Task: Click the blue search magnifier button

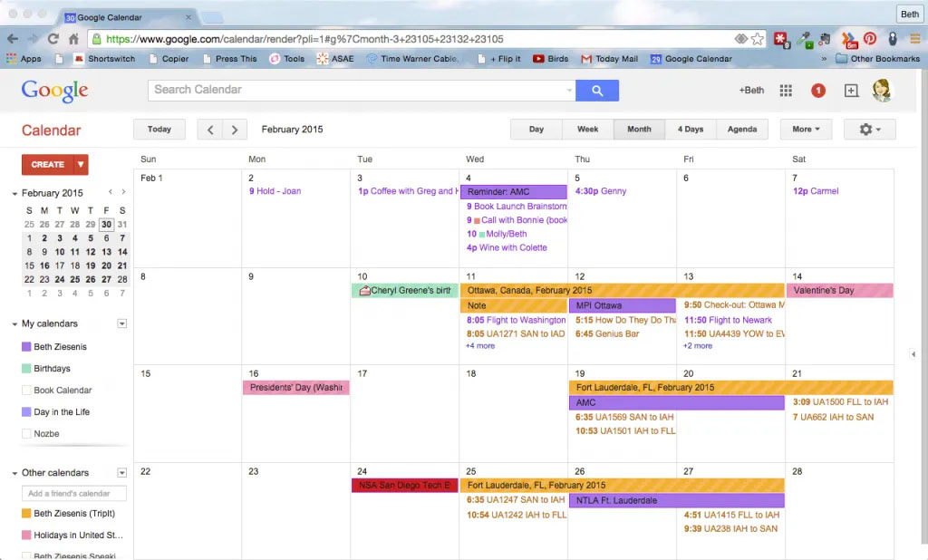Action: pos(596,91)
